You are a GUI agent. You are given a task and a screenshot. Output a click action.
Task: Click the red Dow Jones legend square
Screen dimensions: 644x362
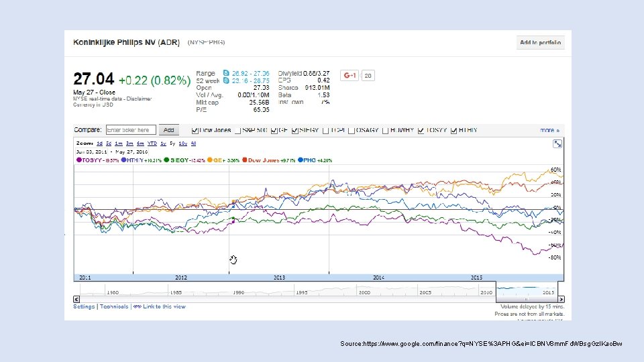245,160
